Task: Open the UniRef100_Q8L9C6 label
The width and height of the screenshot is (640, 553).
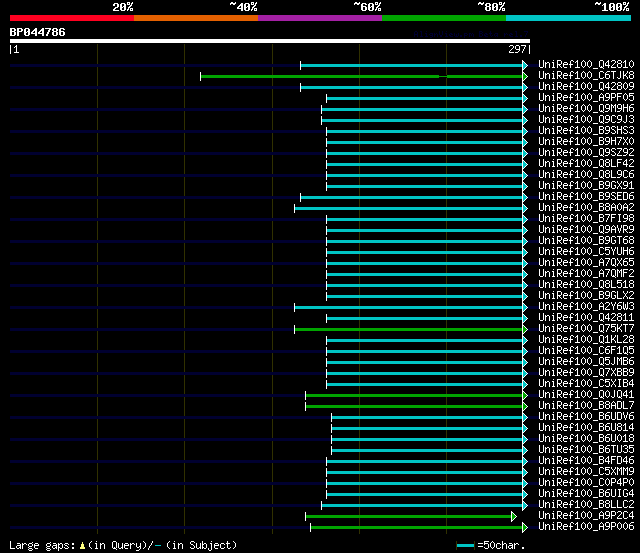Action: [x=586, y=175]
